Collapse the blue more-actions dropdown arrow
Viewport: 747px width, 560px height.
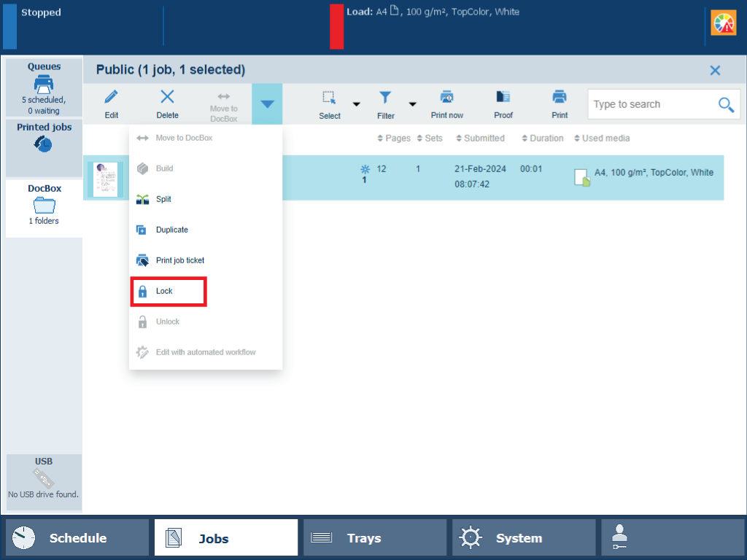tap(267, 104)
